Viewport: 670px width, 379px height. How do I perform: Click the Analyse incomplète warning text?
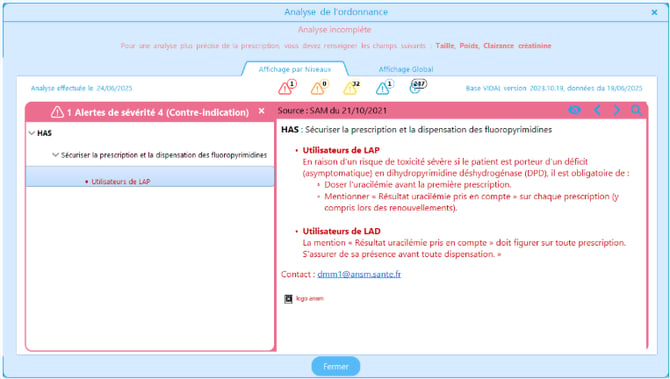click(x=335, y=29)
